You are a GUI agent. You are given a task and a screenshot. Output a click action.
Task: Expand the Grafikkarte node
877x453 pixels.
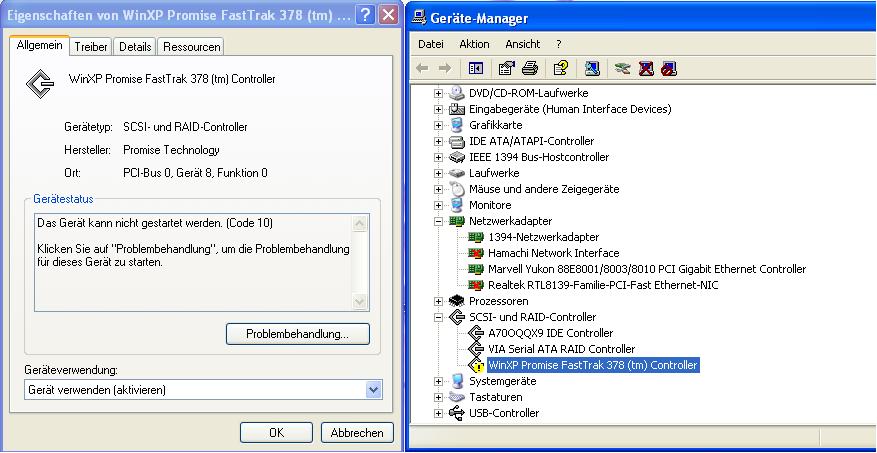point(438,125)
